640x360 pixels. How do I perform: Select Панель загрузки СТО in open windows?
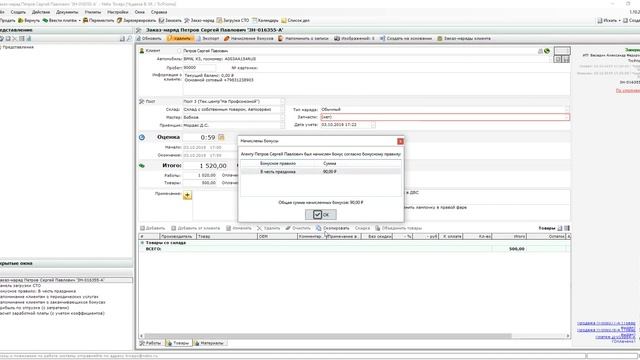(20, 286)
